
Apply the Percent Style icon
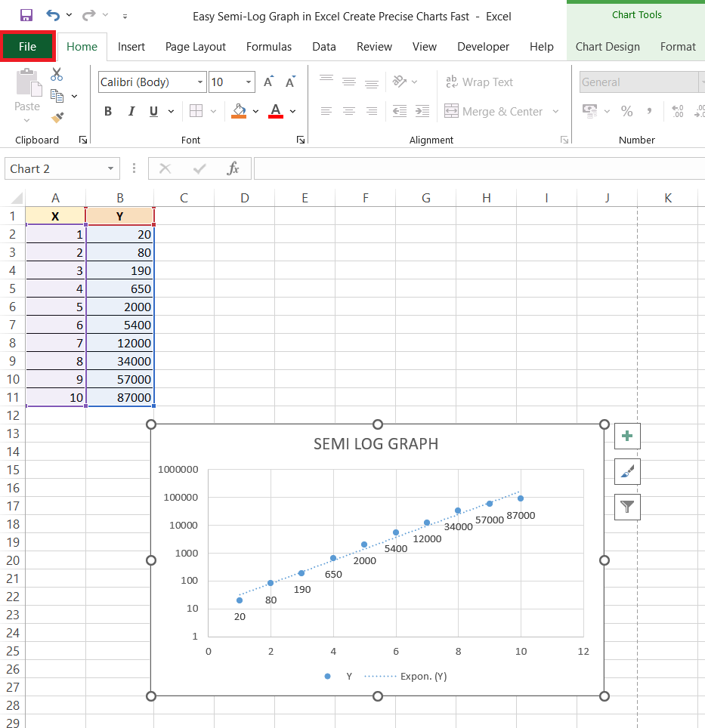click(x=626, y=111)
